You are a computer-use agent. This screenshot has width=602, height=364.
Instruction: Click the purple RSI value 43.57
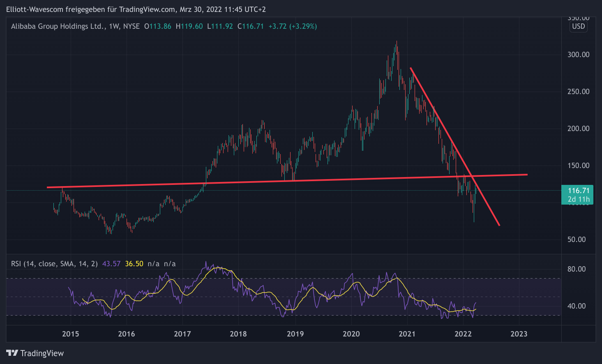click(x=111, y=264)
